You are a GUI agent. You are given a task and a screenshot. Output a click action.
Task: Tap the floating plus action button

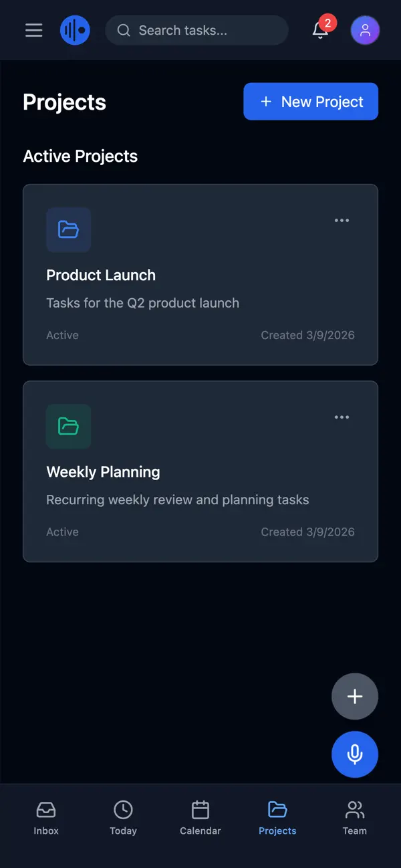coord(354,696)
